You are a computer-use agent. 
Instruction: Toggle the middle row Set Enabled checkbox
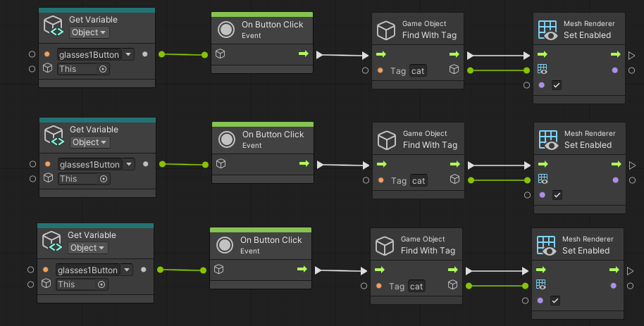click(x=557, y=195)
